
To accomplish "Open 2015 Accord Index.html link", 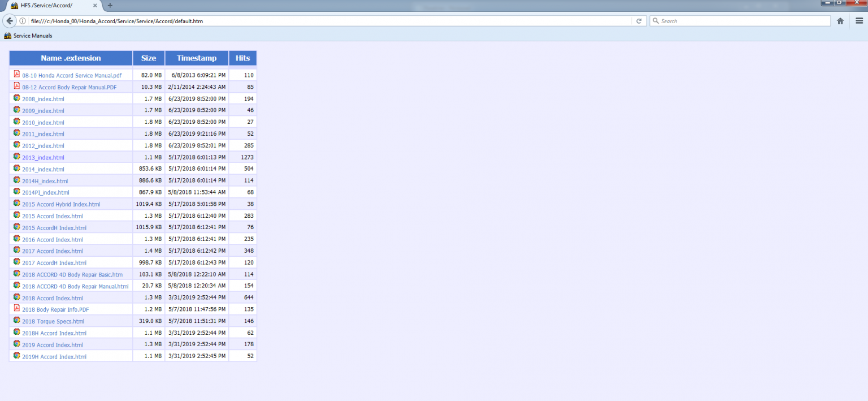I will [x=52, y=216].
